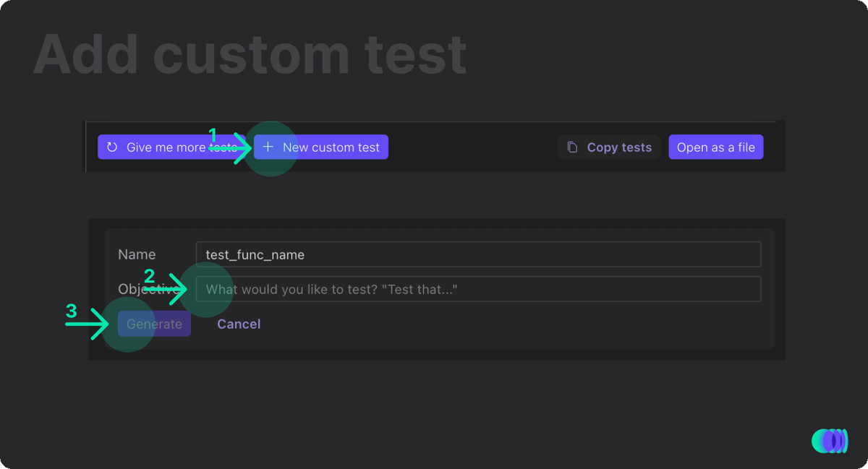Click the Name field label
868x469 pixels.
[x=137, y=254]
